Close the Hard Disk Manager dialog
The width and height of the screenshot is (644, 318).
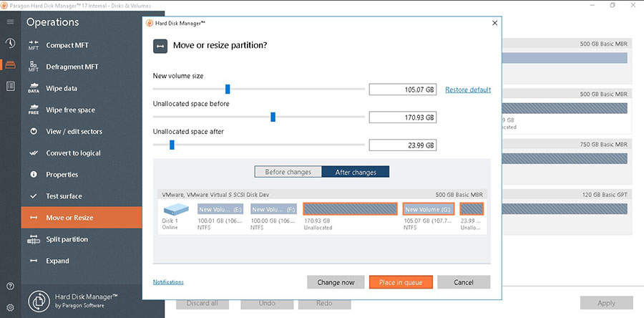(495, 23)
